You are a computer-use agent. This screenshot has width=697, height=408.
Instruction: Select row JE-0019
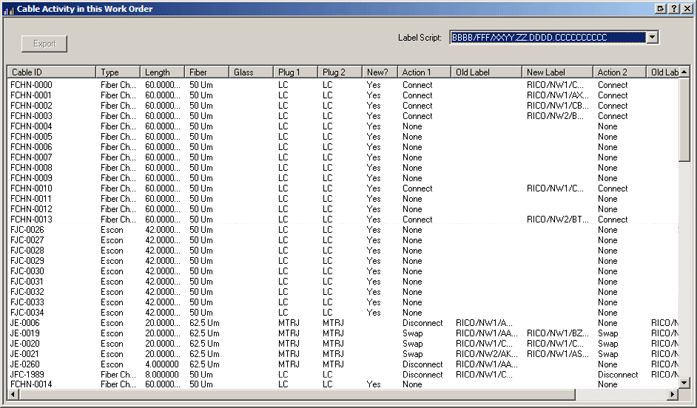tap(343, 333)
